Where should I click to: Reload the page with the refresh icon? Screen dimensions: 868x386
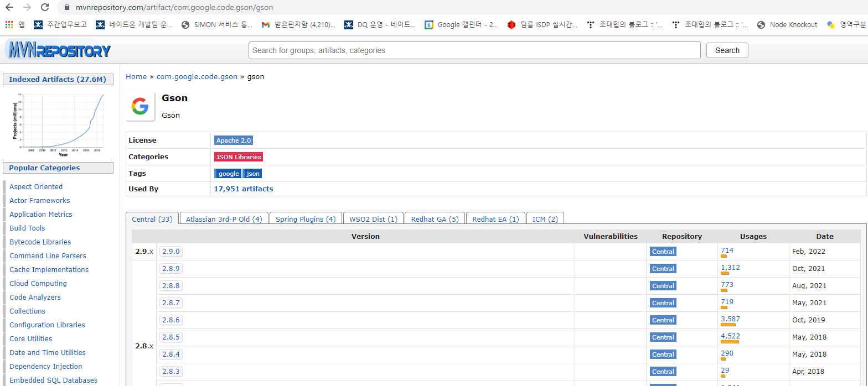[x=45, y=8]
